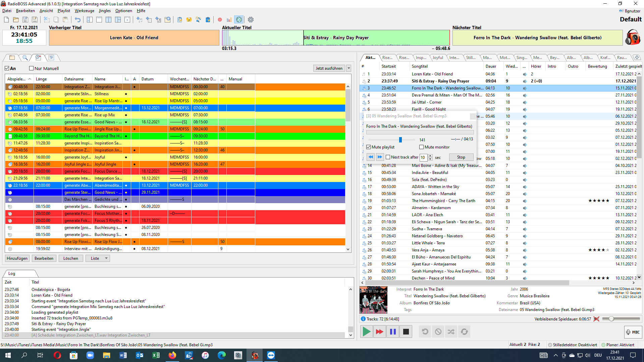Click the 'Bearbeiten' button below the scheduler list
The image size is (644, 362).
[x=44, y=258]
